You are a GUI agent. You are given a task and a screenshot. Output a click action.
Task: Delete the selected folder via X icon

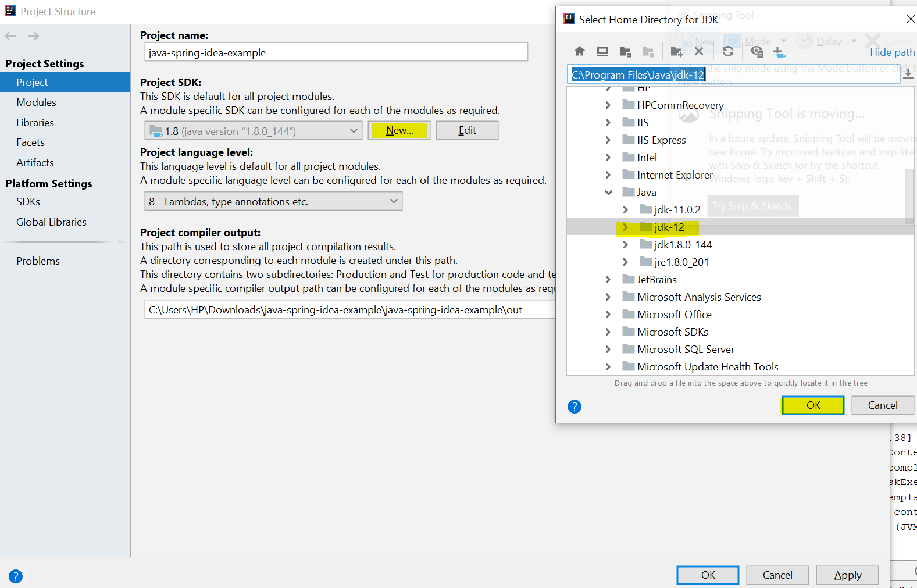click(x=699, y=51)
